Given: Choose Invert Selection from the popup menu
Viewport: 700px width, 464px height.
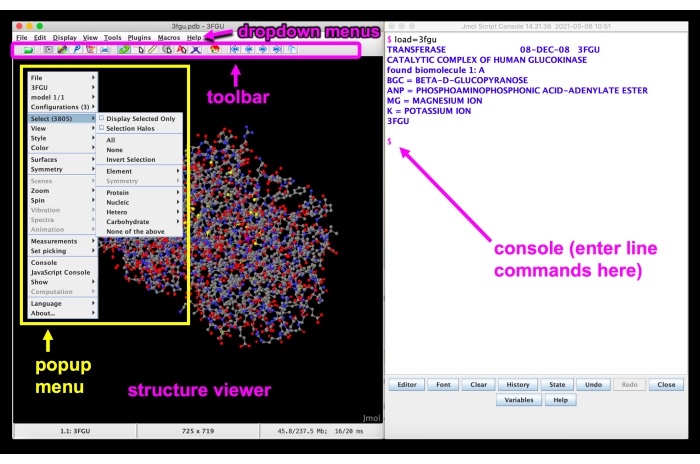Looking at the screenshot, I should pos(130,159).
